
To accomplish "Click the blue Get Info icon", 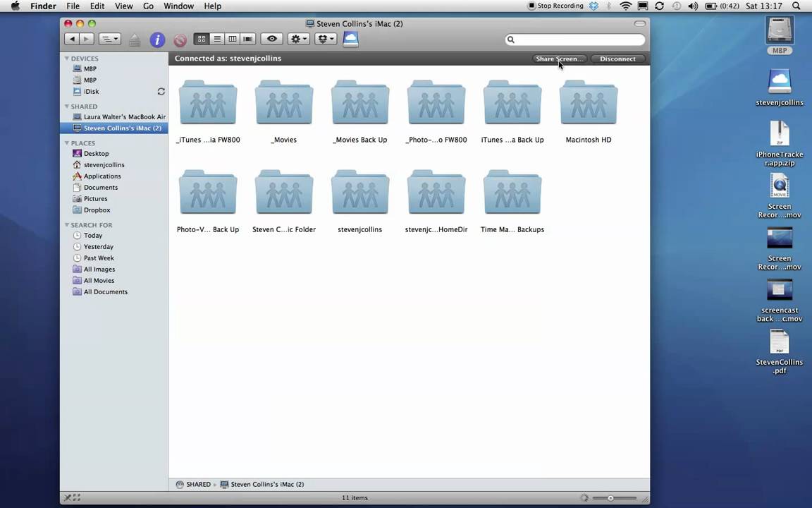I will point(157,40).
